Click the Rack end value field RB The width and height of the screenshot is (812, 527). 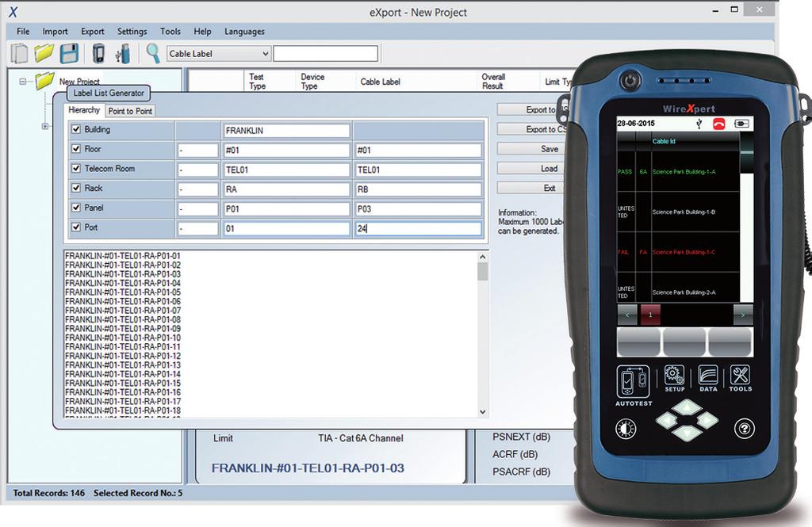point(418,189)
